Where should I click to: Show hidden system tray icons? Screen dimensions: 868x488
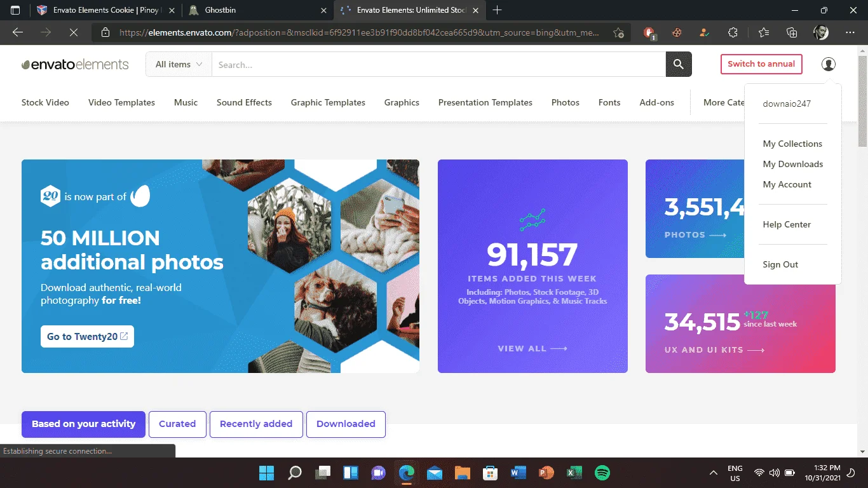[713, 473]
